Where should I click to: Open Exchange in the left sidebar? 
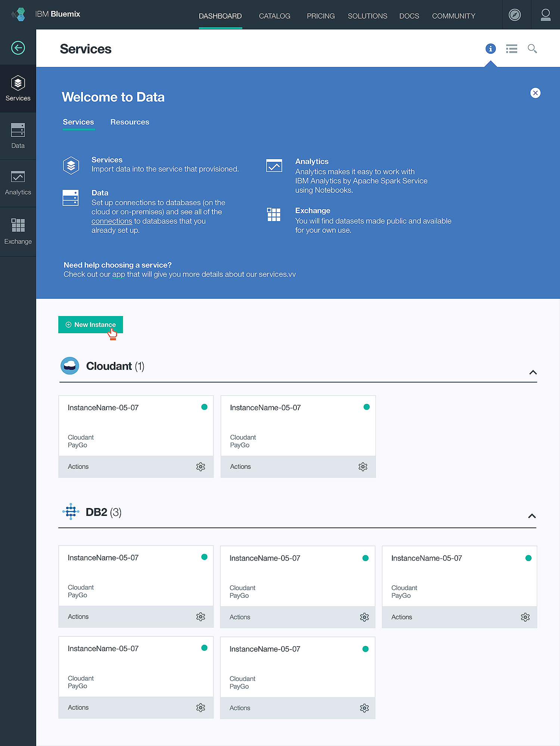(18, 232)
